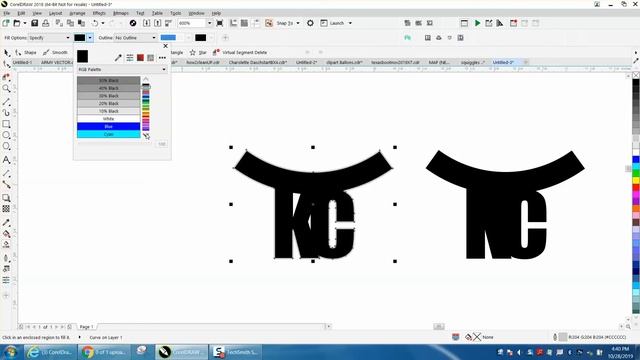Choose the 20% Black swatch
The height and width of the screenshot is (360, 640).
(109, 104)
